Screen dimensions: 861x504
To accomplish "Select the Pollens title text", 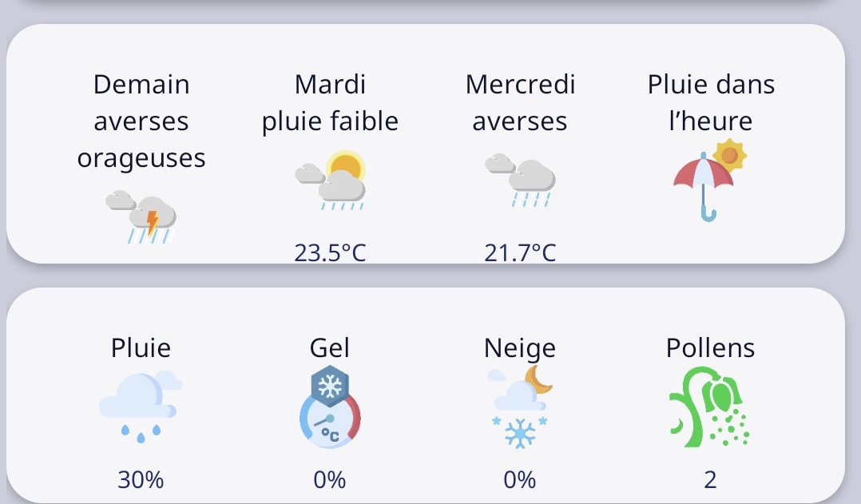I will (710, 347).
